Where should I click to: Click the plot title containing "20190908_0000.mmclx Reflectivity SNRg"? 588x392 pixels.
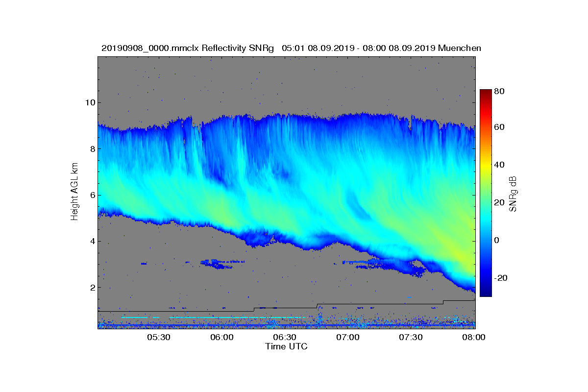291,48
